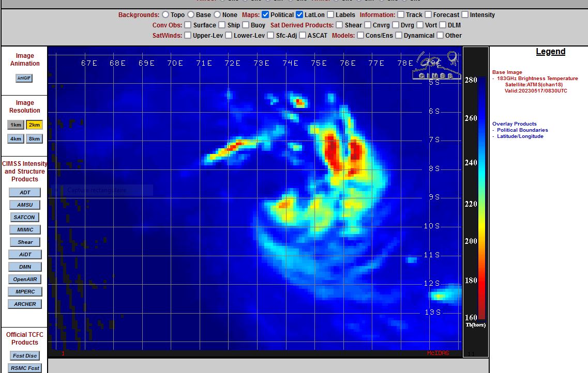Click the Fcst Disc button
The width and height of the screenshot is (588, 373).
tap(25, 356)
